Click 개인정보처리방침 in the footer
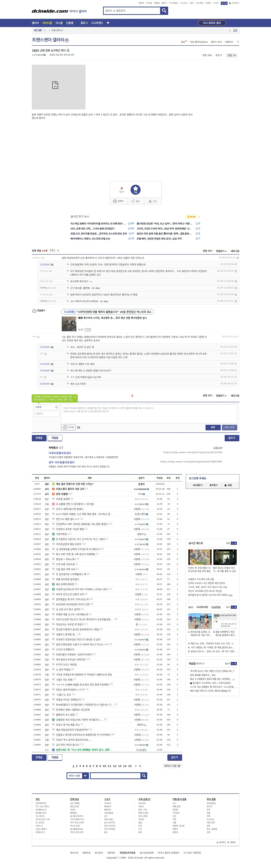The image size is (271, 868). (x=127, y=853)
